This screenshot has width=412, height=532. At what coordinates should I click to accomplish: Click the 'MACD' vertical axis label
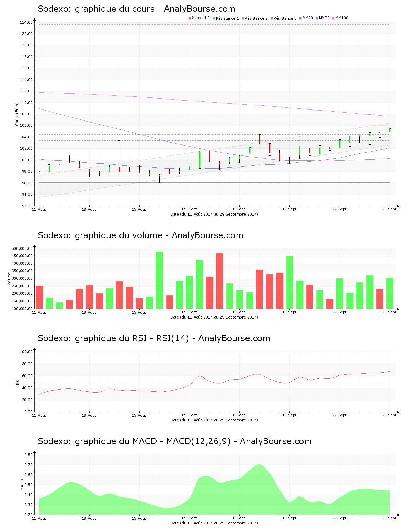click(22, 484)
